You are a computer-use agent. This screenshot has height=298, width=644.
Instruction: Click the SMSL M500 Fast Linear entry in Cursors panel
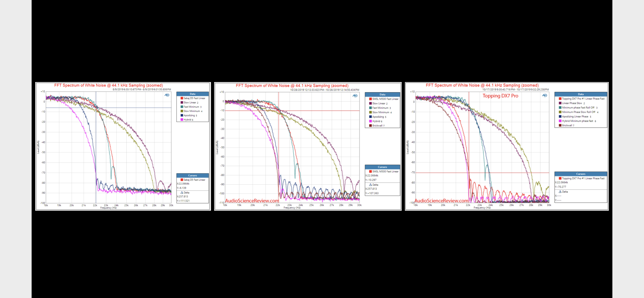384,172
